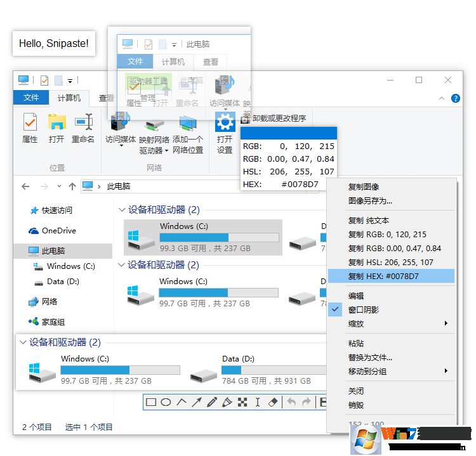Choose 图像另存为... from the context menu

click(x=391, y=201)
